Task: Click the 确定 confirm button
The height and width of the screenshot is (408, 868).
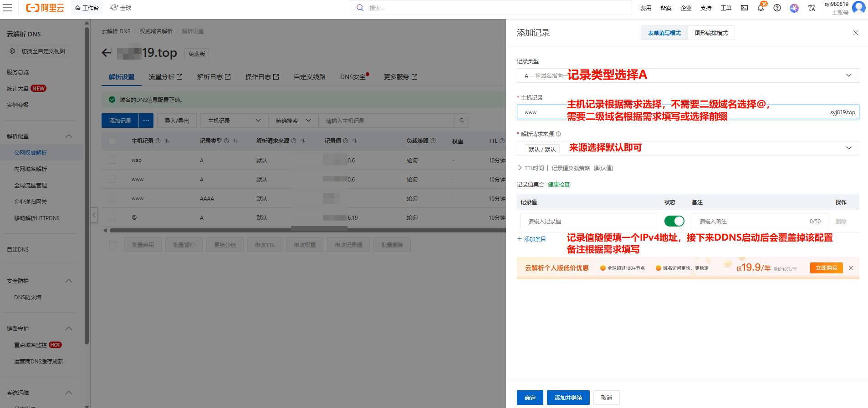Action: pos(530,398)
